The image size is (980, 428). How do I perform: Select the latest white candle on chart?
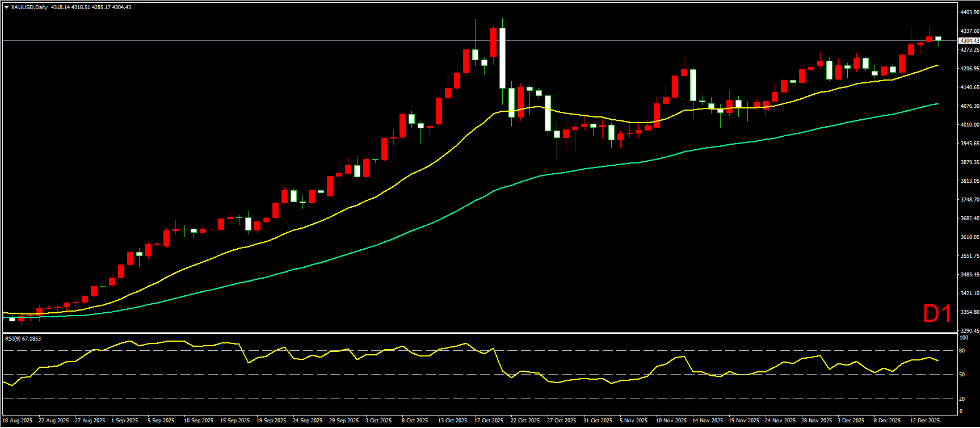[x=938, y=39]
